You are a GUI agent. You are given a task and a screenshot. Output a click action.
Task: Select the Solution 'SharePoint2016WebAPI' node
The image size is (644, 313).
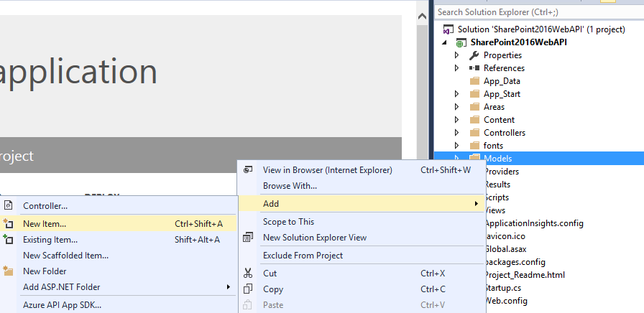click(x=541, y=29)
